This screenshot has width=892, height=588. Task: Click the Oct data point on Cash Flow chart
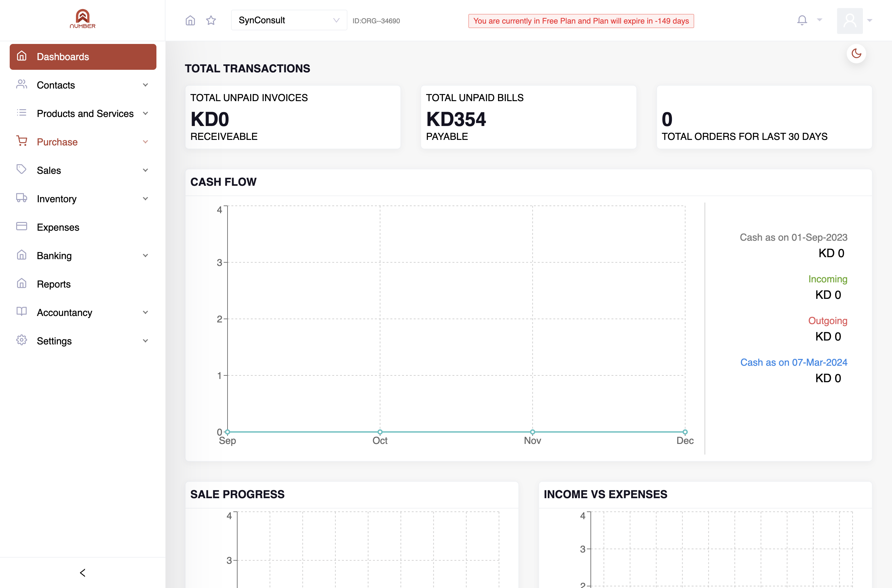click(x=380, y=432)
